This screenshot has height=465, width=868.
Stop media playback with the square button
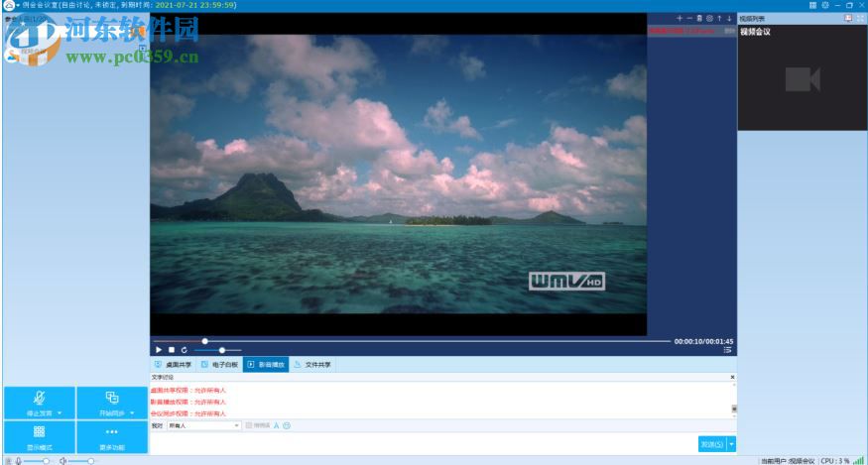click(x=172, y=350)
